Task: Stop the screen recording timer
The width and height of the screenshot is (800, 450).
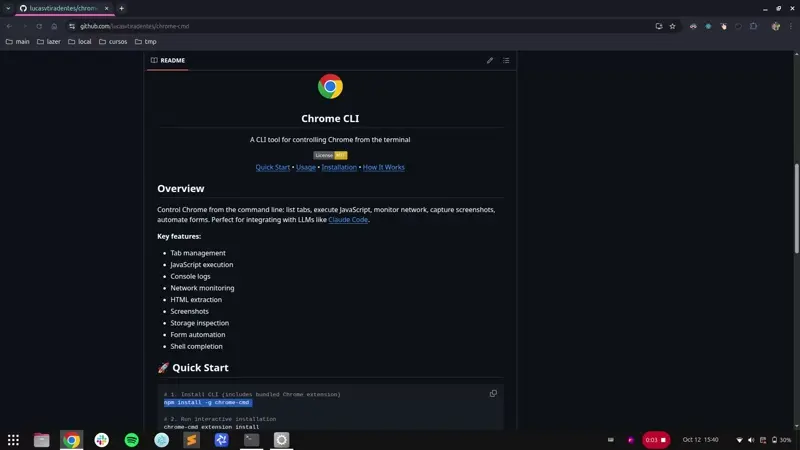Action: click(656, 440)
